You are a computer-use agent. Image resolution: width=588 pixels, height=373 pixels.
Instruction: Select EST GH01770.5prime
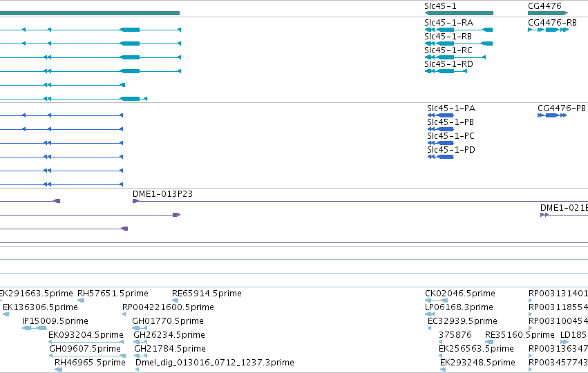168,321
